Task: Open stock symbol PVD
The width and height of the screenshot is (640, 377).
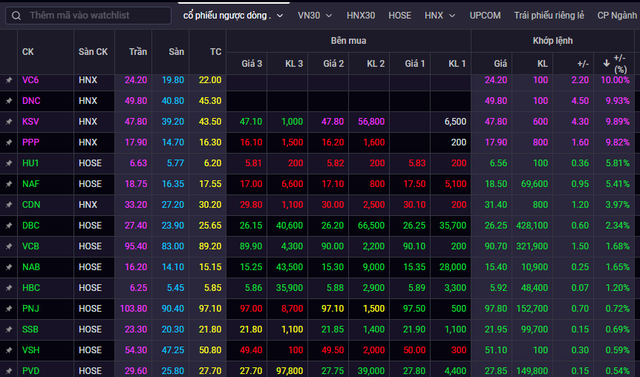Action: pos(31,371)
